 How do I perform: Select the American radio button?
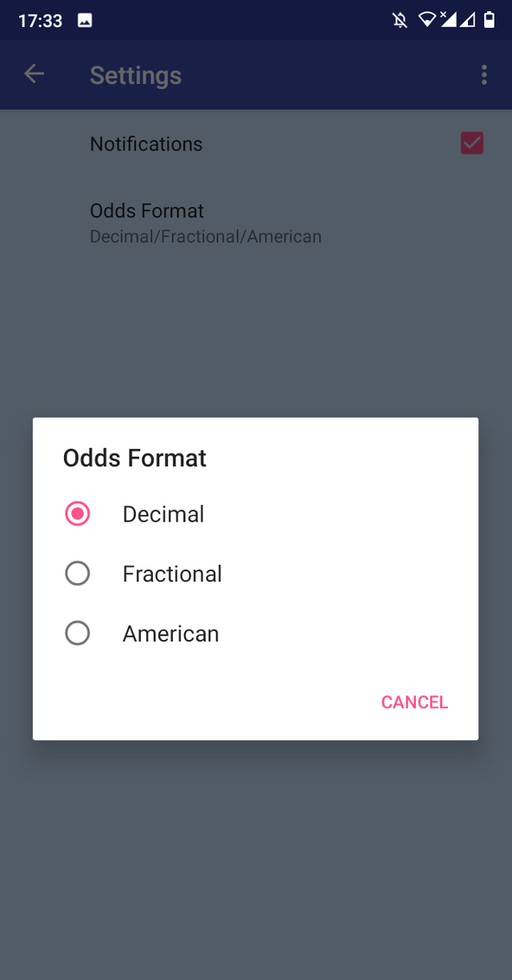78,634
